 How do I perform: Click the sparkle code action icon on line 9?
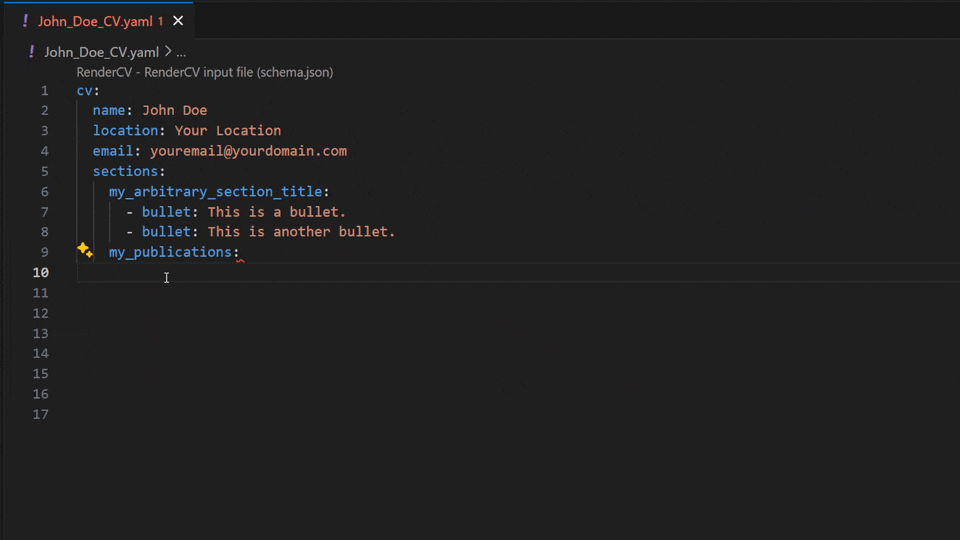pos(84,250)
